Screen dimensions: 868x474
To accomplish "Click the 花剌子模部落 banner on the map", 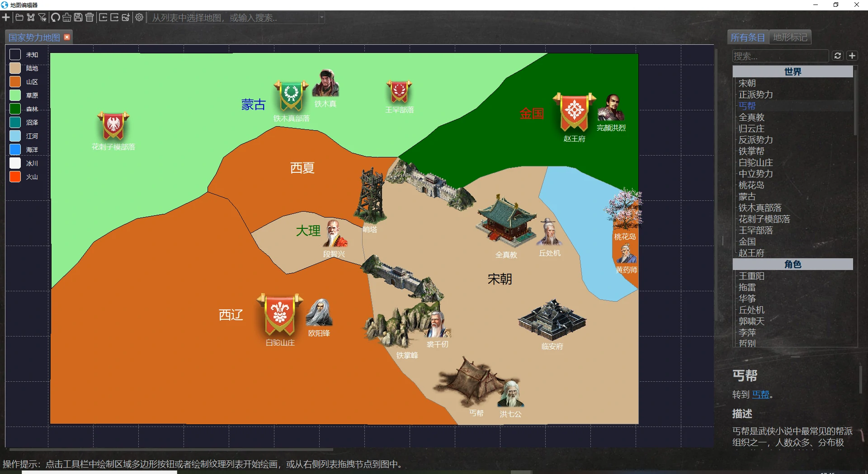I will [113, 126].
